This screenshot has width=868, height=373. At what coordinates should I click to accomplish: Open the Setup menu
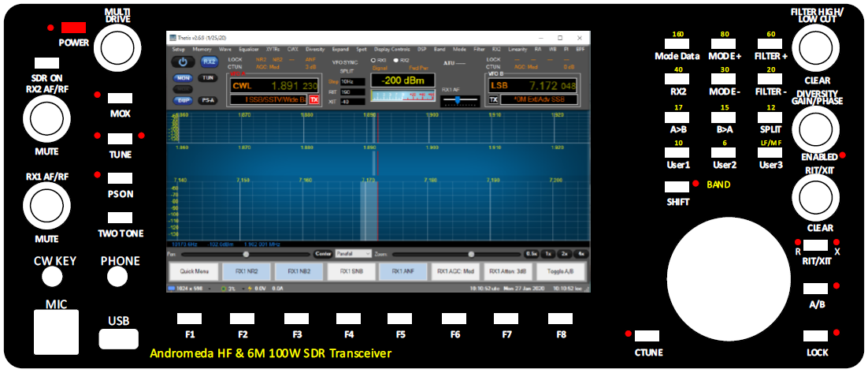pos(179,49)
